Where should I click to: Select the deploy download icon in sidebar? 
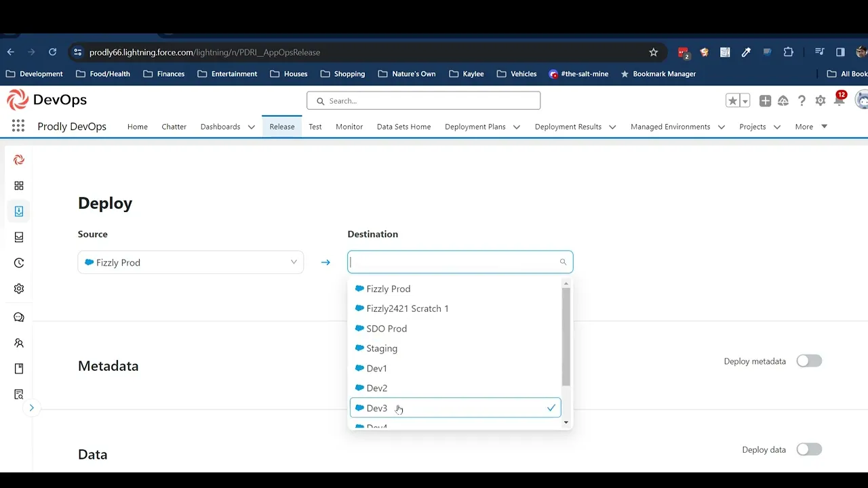click(19, 211)
